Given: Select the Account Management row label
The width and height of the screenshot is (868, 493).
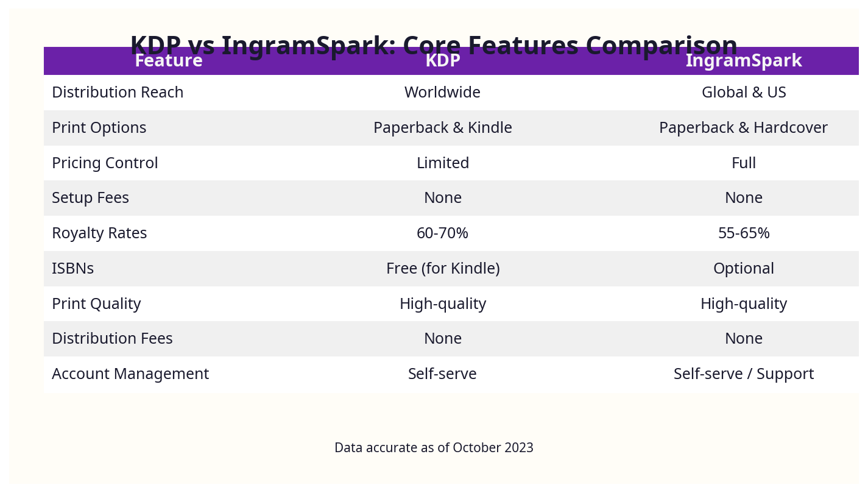Looking at the screenshot, I should (x=130, y=374).
